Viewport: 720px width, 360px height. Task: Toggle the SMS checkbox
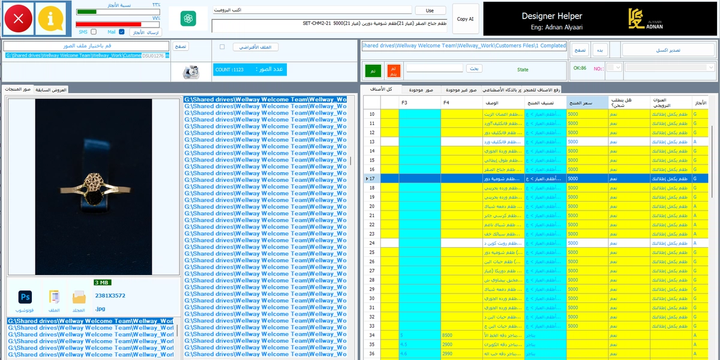(x=94, y=32)
